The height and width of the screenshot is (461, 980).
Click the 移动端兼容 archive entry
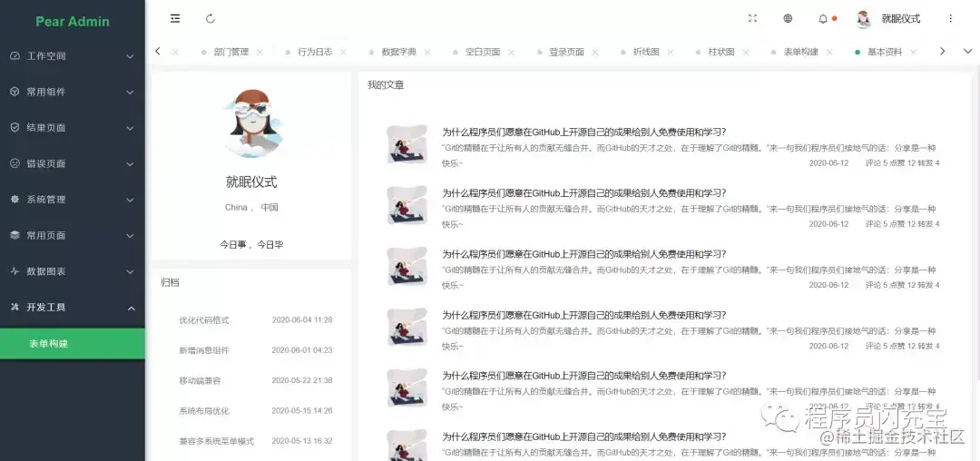200,380
